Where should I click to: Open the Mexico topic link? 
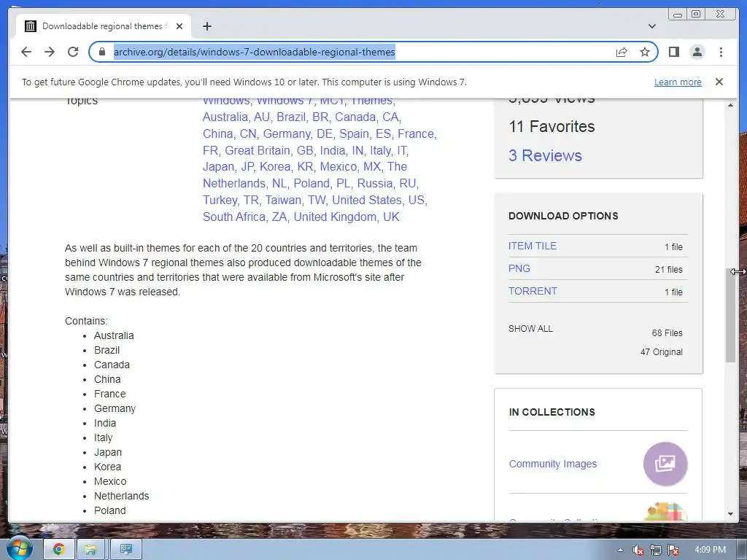(338, 167)
